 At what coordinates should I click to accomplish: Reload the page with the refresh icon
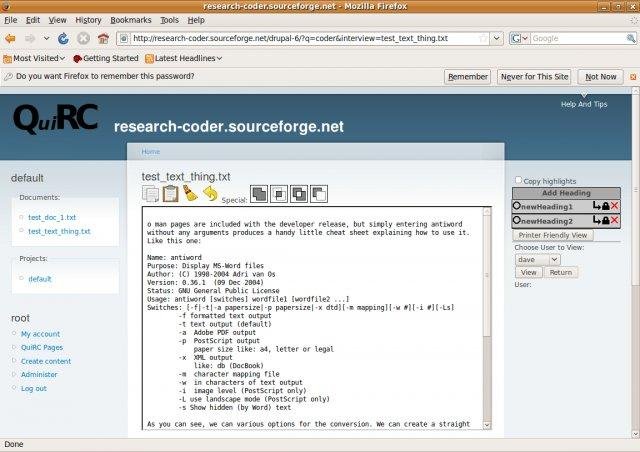click(x=63, y=39)
